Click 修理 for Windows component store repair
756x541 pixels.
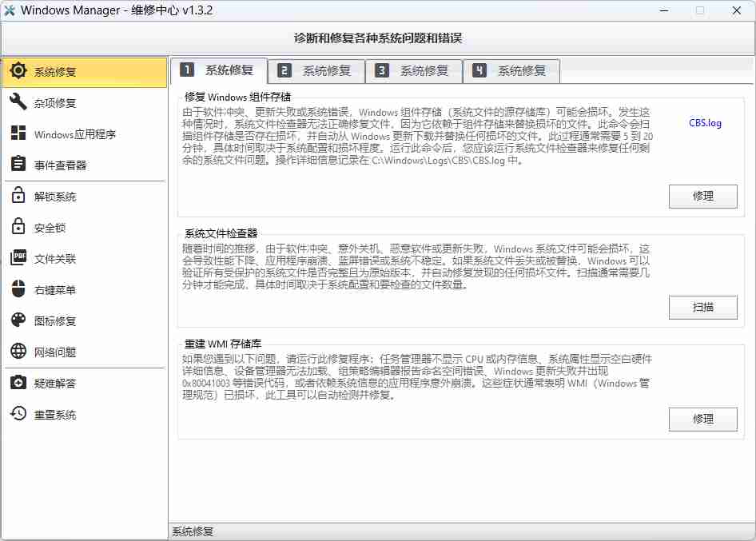click(x=702, y=197)
